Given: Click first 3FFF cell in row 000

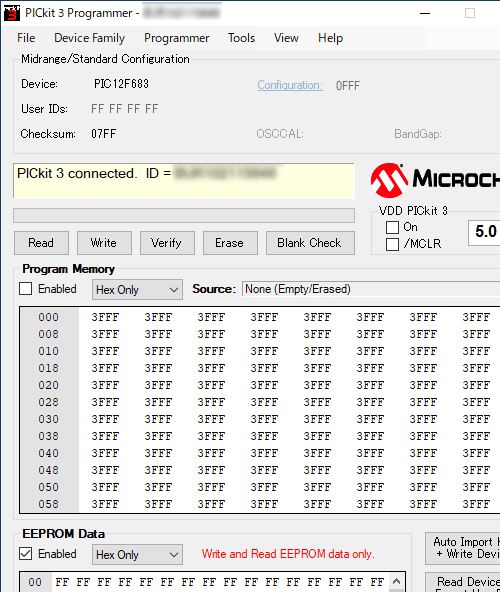Looking at the screenshot, I should click(x=105, y=317).
